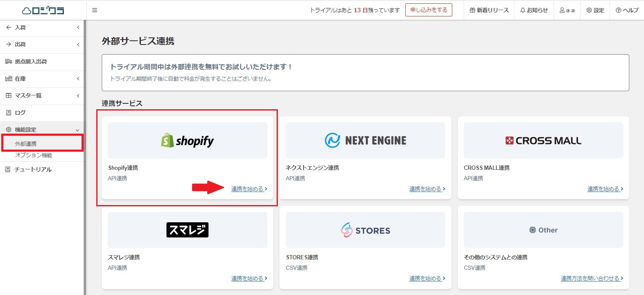This screenshot has width=644, height=295.
Task: Click the スマレジ連携 card title
Action: click(x=124, y=257)
